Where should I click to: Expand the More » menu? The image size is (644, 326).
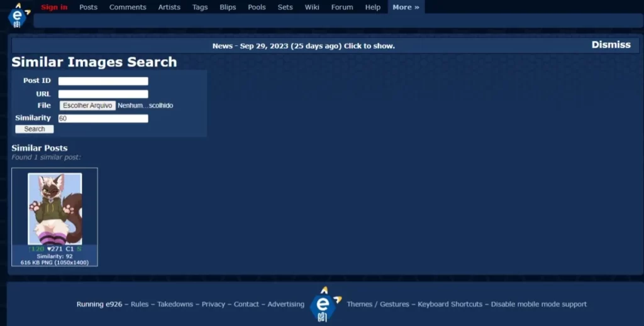point(406,8)
